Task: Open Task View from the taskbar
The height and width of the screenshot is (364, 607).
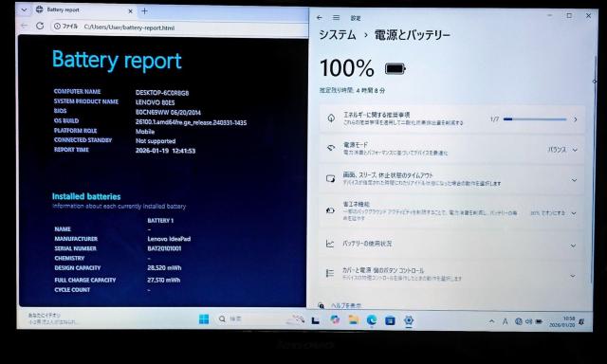Action: (316, 320)
